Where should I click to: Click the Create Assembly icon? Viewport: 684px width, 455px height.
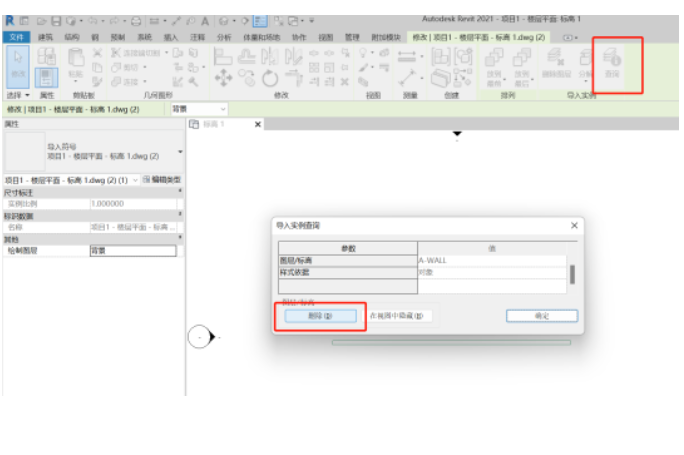(441, 57)
